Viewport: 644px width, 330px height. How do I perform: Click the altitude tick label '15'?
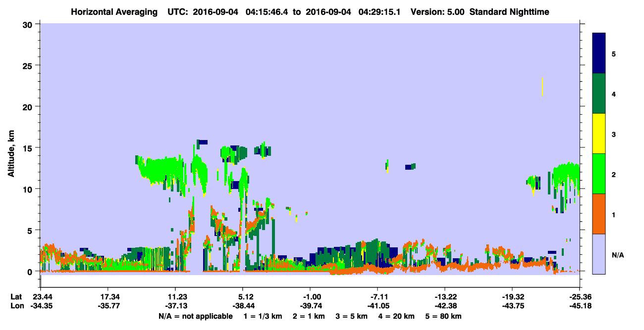(x=29, y=148)
